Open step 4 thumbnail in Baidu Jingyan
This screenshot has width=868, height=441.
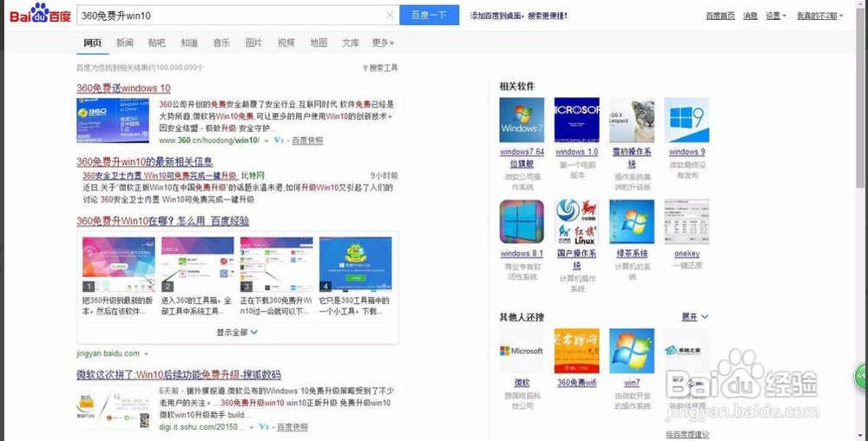point(355,265)
